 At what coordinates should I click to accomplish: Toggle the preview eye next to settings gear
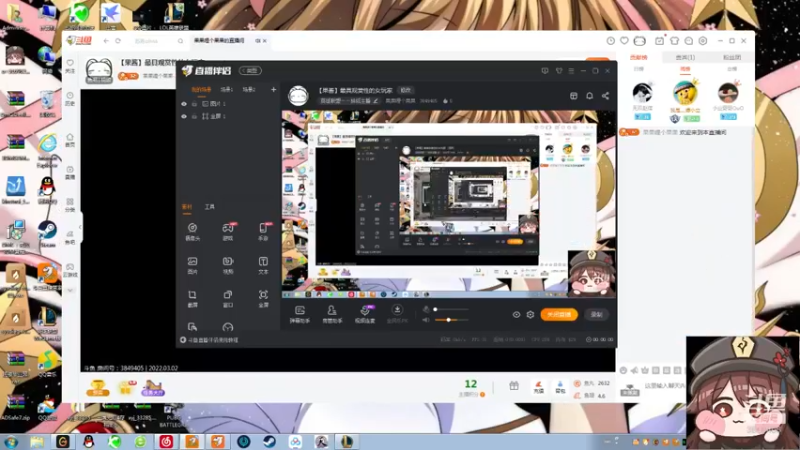click(x=516, y=315)
